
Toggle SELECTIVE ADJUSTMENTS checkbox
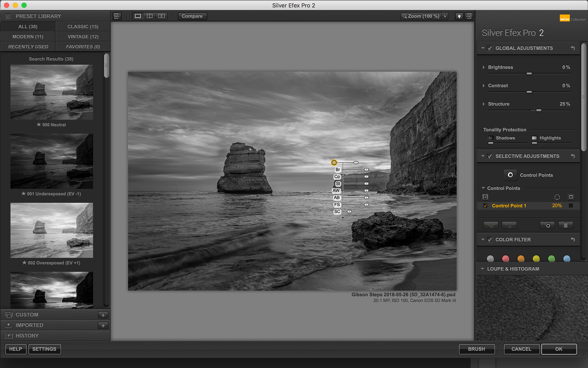[490, 156]
